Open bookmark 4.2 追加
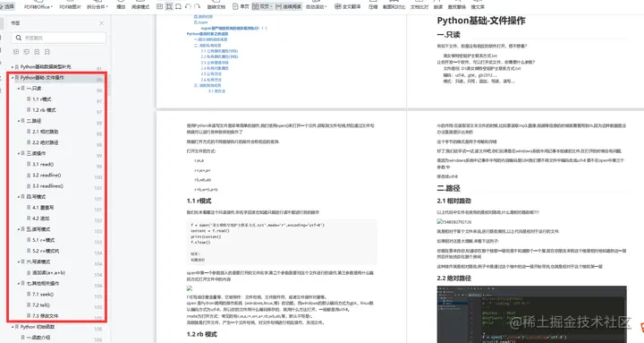Screen dimensions: 644x343 pyautogui.click(x=41, y=219)
